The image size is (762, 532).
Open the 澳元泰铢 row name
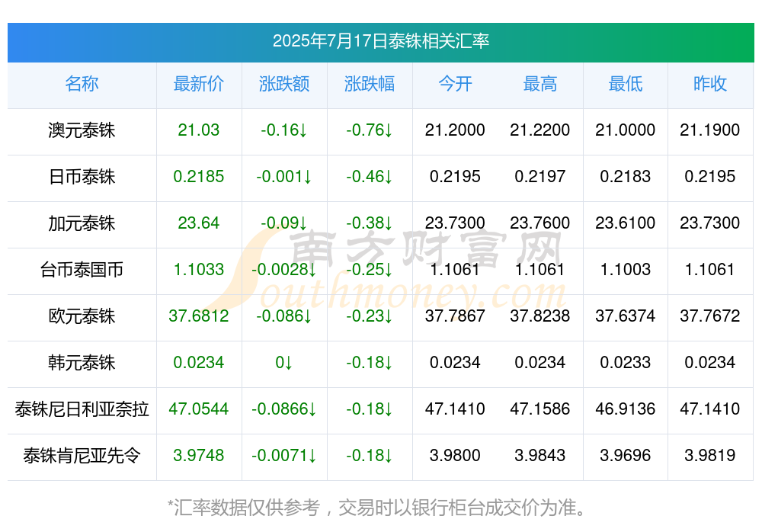point(82,130)
